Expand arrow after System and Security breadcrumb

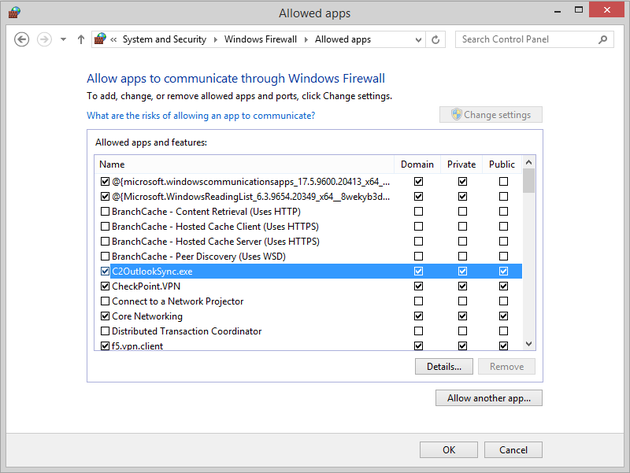pos(215,39)
